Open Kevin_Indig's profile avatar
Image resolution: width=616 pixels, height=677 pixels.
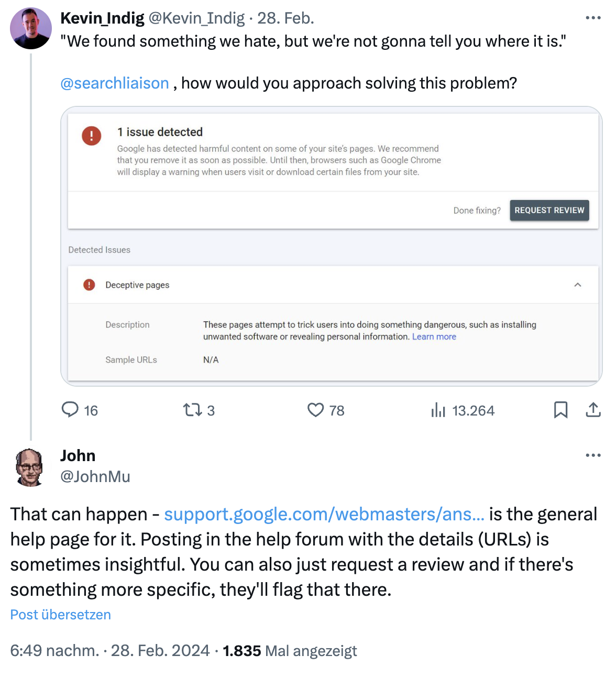[31, 28]
